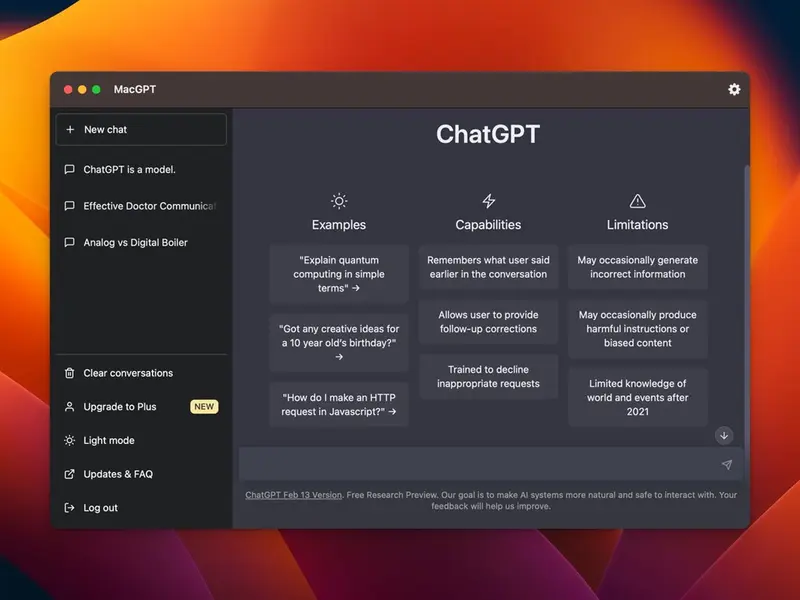Open MacGPT settings gear icon
This screenshot has width=800, height=600.
click(x=734, y=89)
